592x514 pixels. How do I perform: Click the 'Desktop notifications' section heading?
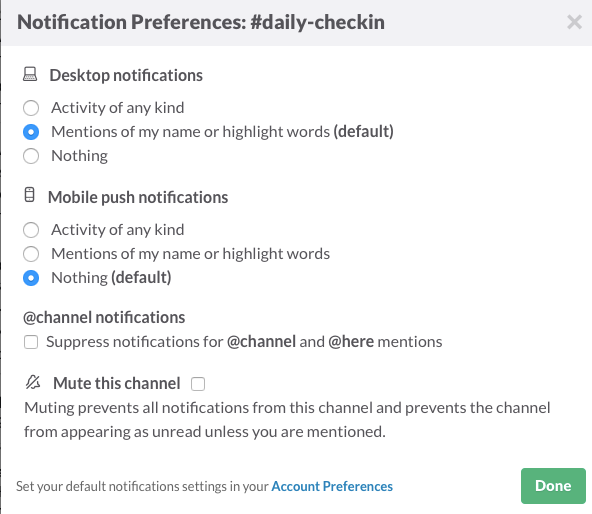[x=126, y=75]
